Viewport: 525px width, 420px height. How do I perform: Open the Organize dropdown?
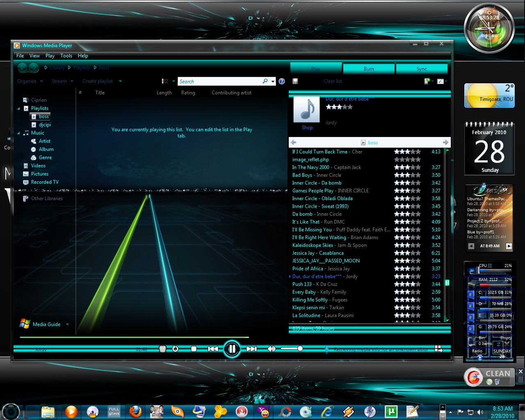pyautogui.click(x=30, y=81)
